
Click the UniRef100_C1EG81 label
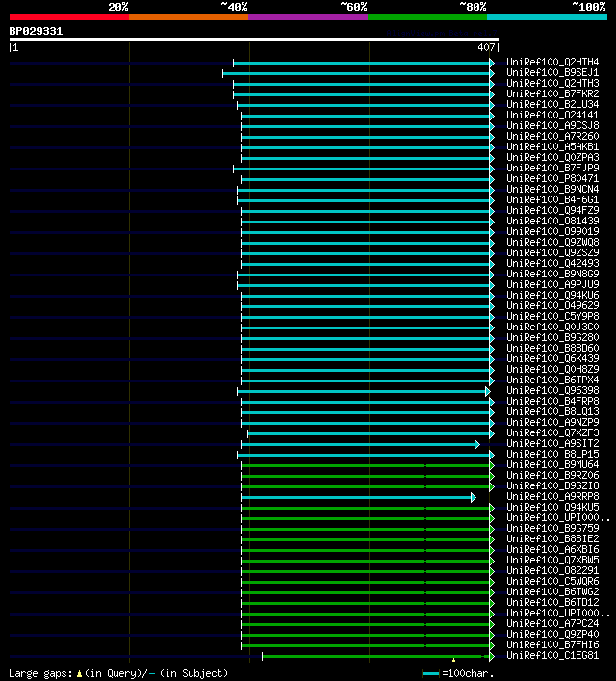552,655
